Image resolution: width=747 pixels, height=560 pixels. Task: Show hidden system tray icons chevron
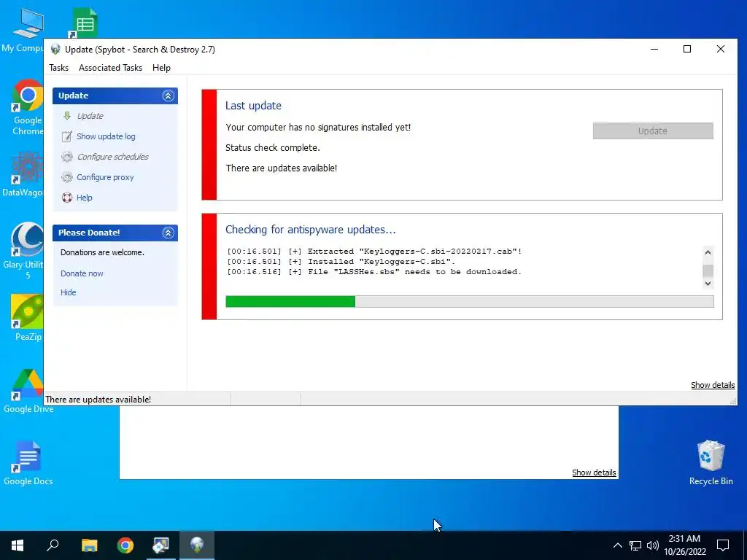tap(617, 545)
